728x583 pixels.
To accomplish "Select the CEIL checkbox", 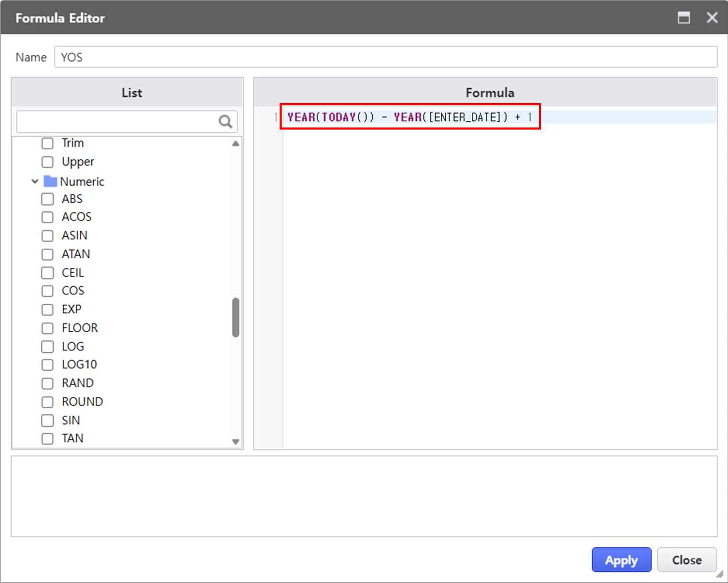I will (47, 273).
